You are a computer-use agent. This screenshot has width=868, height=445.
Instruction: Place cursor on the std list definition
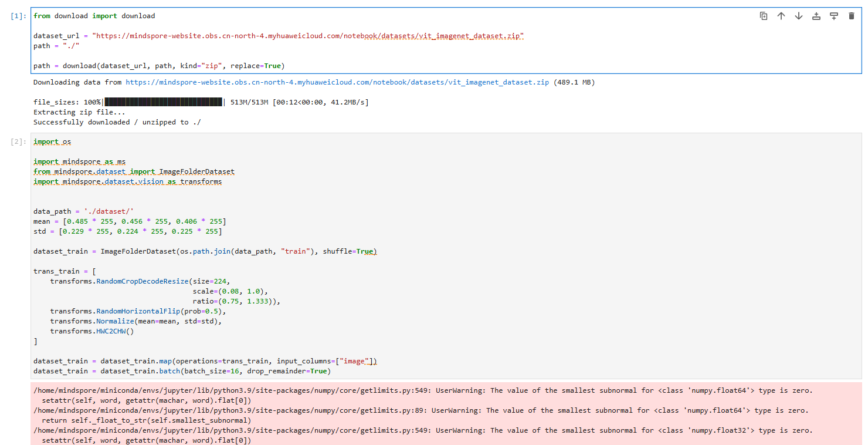[127, 231]
